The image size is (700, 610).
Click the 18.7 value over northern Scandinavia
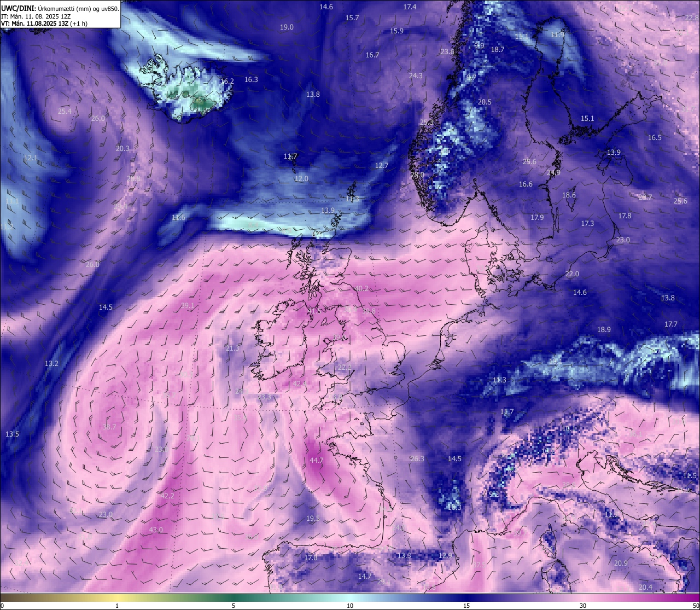pyautogui.click(x=498, y=50)
